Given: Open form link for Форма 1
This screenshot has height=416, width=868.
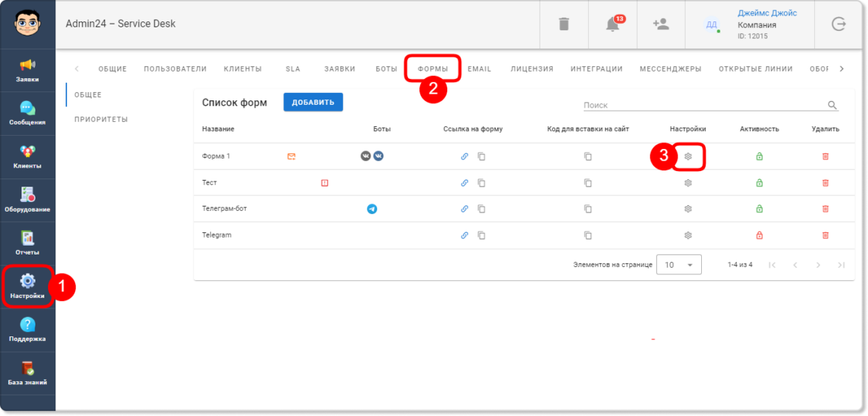Looking at the screenshot, I should (464, 156).
